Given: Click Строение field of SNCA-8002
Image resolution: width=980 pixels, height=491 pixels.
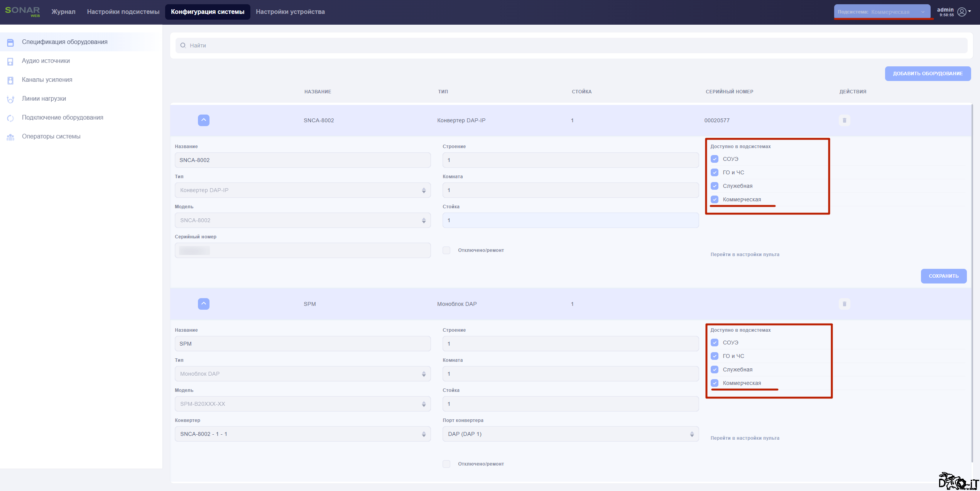Looking at the screenshot, I should pyautogui.click(x=571, y=160).
